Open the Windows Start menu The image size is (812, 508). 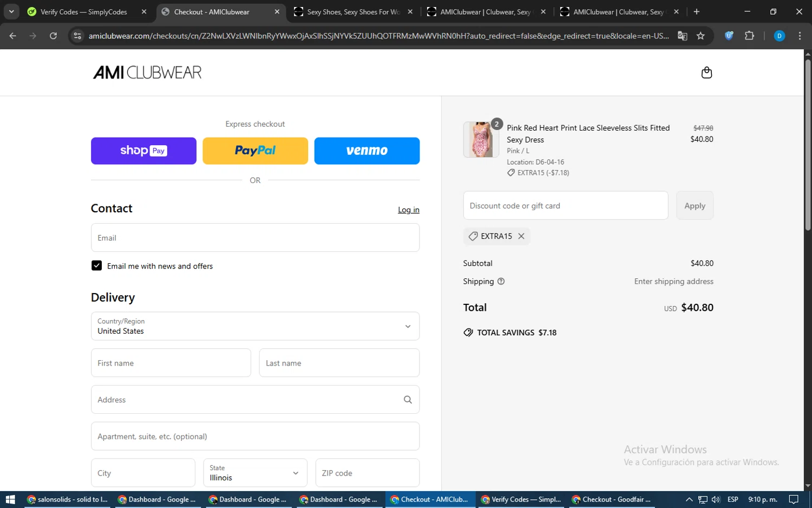tap(10, 499)
